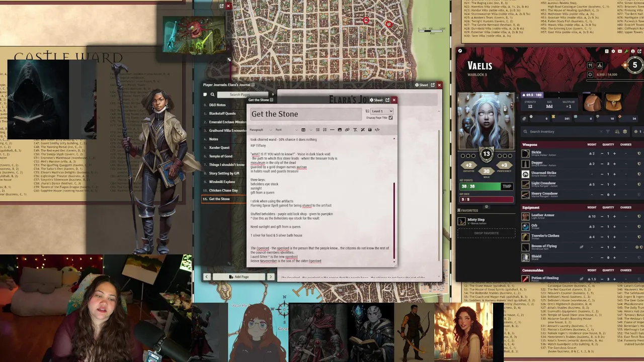Click the Unarmed Strike item icon
The height and width of the screenshot is (362, 644).
[525, 174]
